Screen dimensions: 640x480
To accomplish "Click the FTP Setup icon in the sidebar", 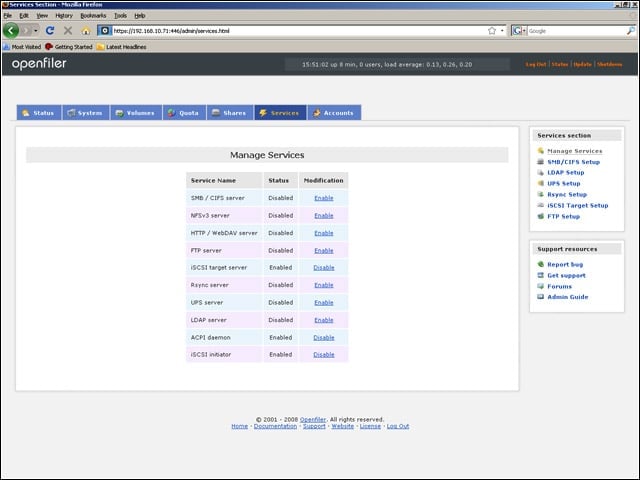I will click(x=541, y=216).
